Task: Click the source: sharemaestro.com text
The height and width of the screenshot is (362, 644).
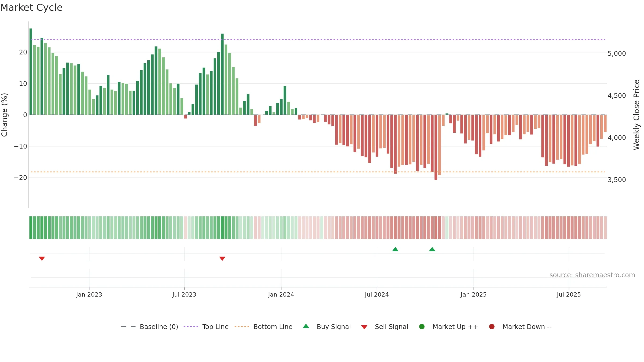Action: point(592,275)
